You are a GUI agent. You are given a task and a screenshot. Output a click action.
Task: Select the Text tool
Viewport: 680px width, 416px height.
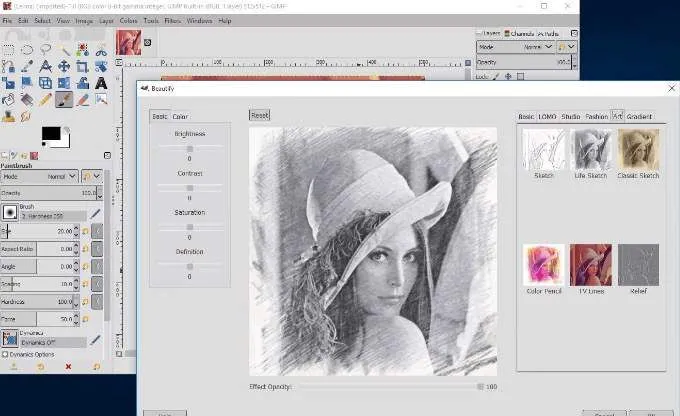coord(101,82)
